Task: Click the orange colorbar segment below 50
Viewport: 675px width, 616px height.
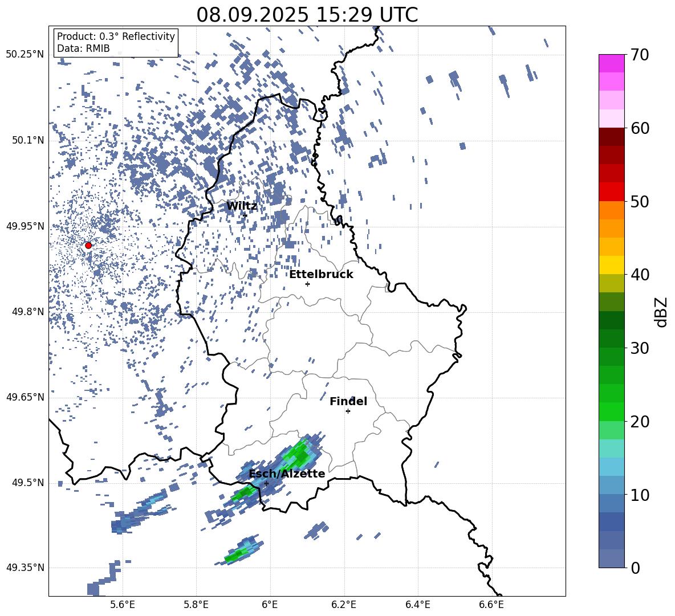Action: point(611,210)
